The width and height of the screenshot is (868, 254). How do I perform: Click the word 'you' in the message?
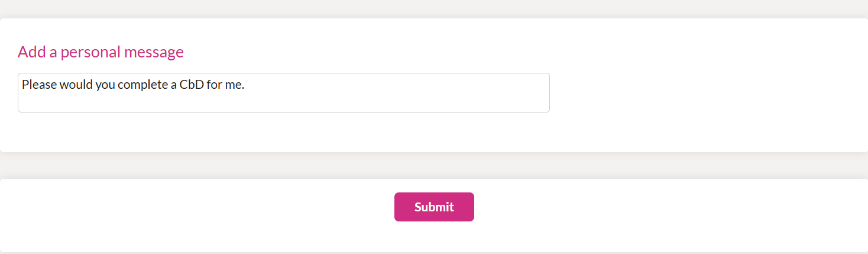(105, 85)
